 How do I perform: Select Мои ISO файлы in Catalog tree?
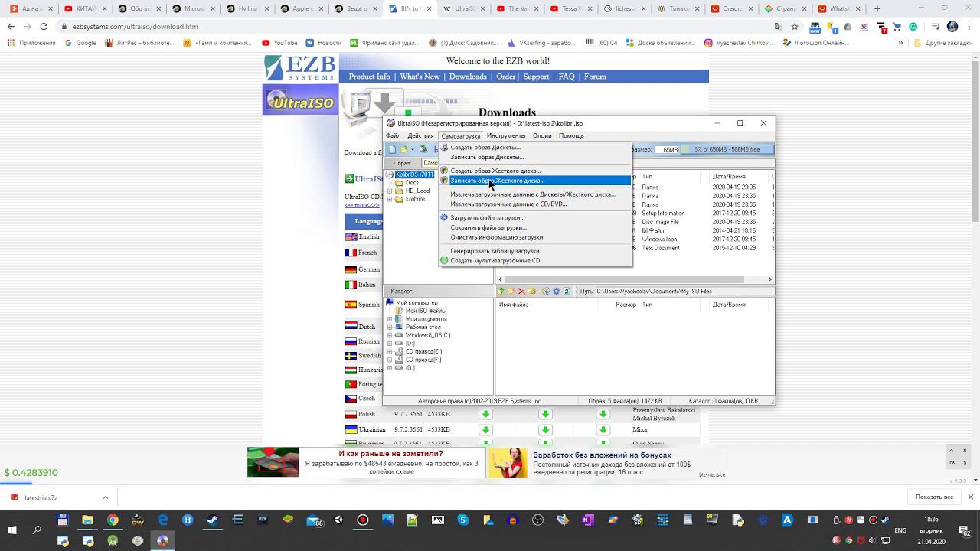[x=426, y=311]
